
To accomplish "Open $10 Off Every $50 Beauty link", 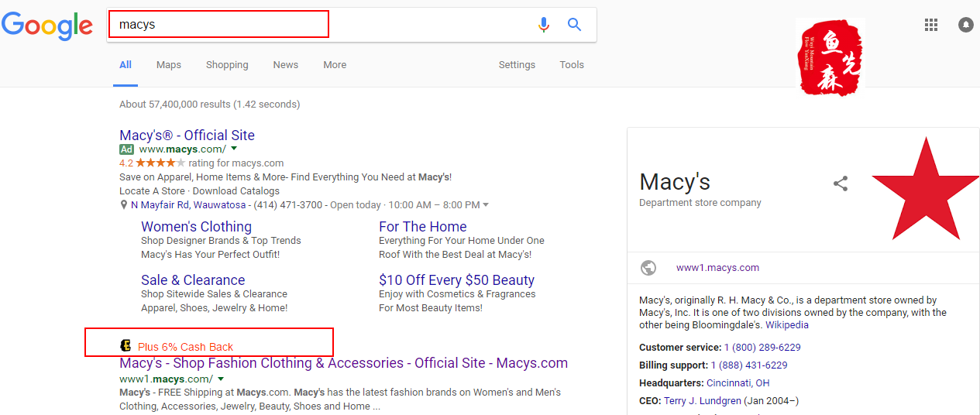I will click(x=456, y=280).
